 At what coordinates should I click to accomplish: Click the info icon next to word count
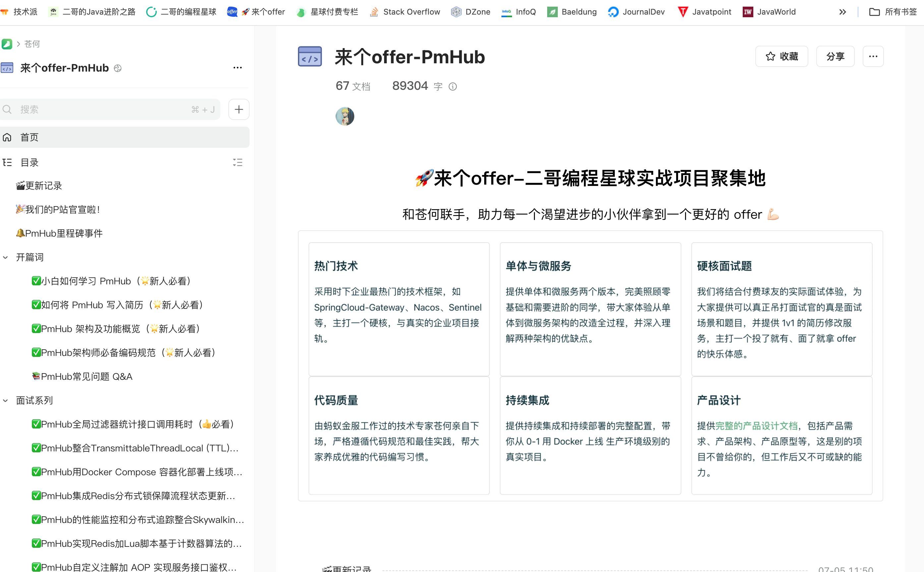[x=453, y=87]
